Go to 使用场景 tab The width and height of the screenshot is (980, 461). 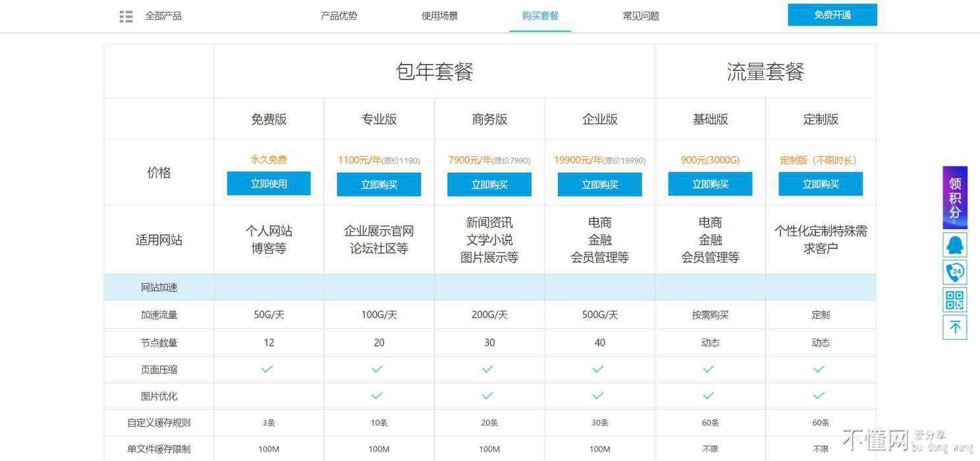tap(440, 16)
